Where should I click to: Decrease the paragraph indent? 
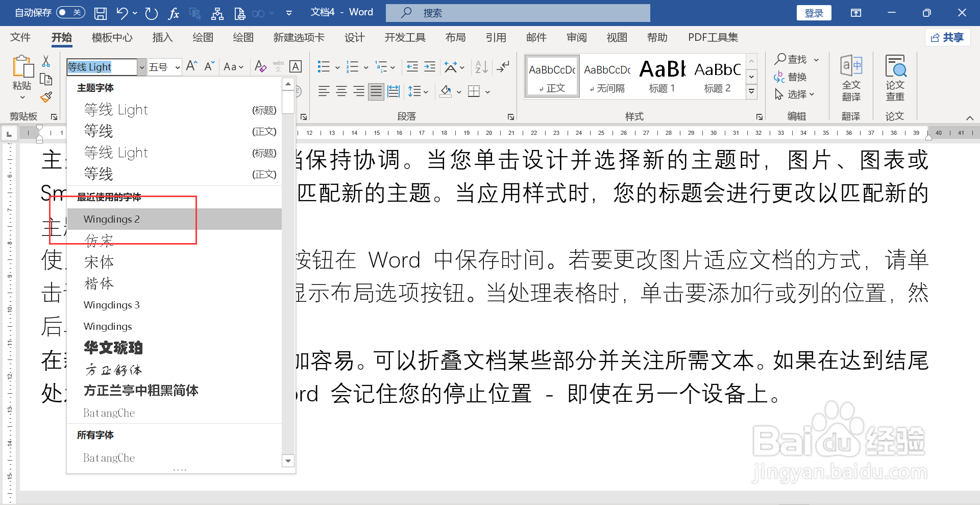coord(412,66)
